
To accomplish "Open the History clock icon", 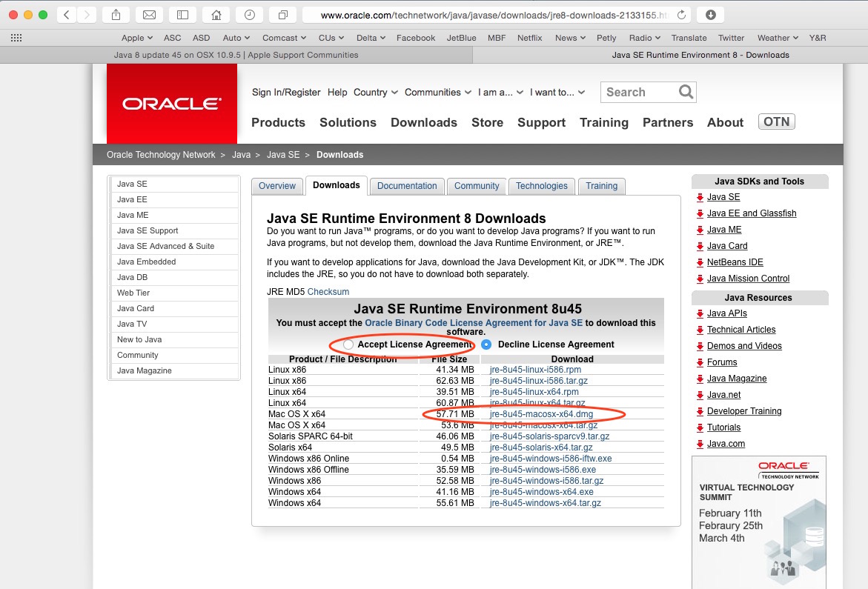I will [249, 15].
